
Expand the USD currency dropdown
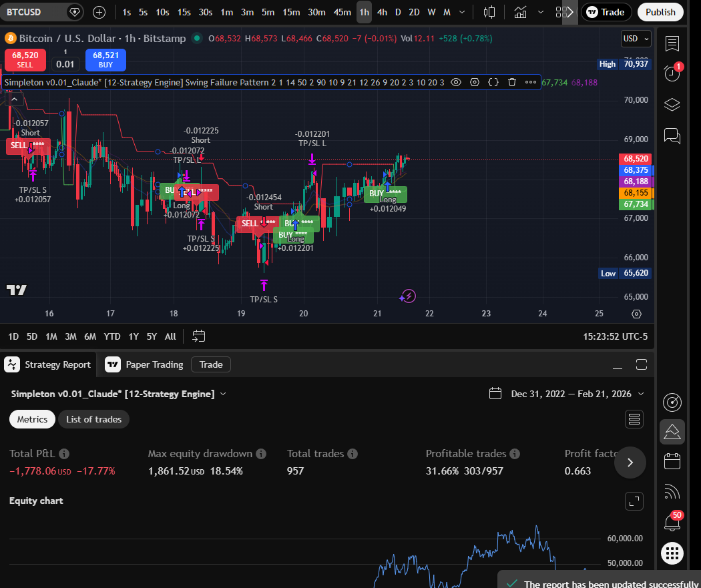pyautogui.click(x=635, y=38)
